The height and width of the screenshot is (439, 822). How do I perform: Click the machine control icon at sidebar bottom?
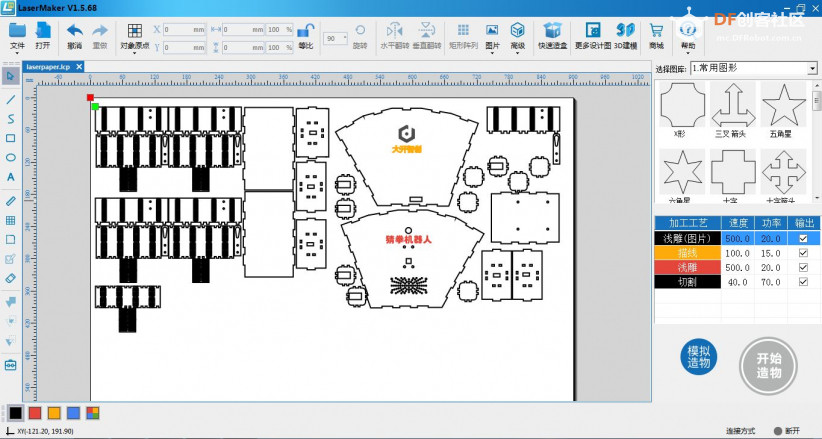[x=10, y=365]
